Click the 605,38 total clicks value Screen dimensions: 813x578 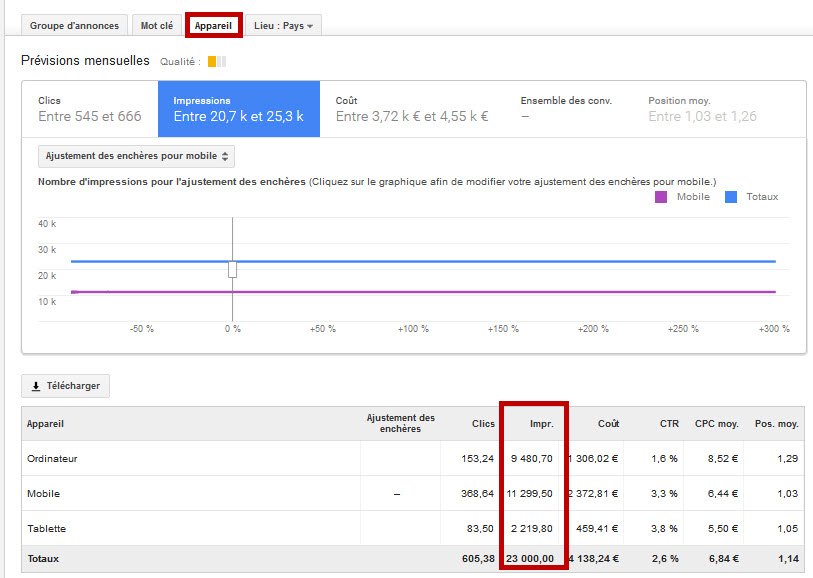pyautogui.click(x=478, y=559)
